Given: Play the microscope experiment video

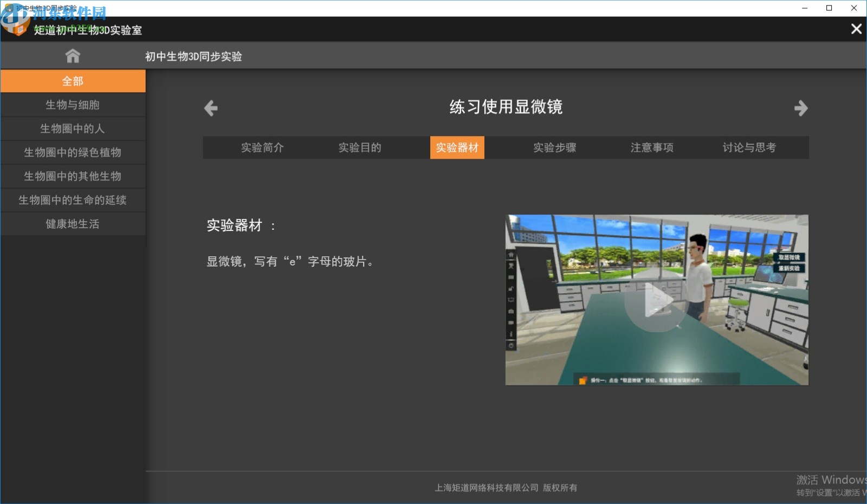Looking at the screenshot, I should [656, 300].
